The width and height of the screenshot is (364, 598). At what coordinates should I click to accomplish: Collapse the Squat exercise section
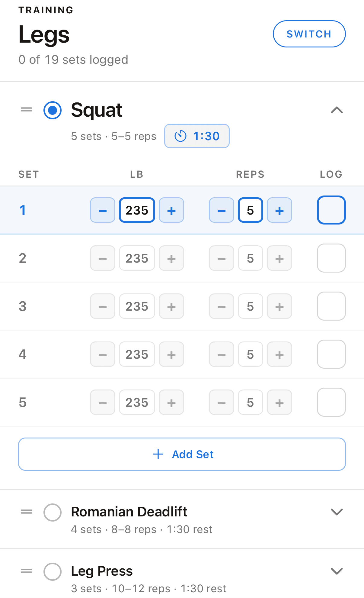point(337,110)
